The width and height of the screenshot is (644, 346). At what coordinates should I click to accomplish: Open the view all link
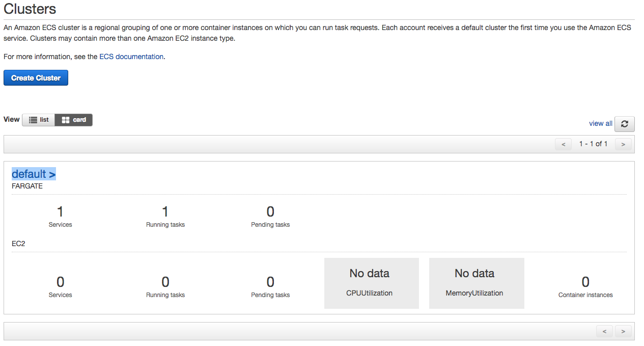(600, 123)
